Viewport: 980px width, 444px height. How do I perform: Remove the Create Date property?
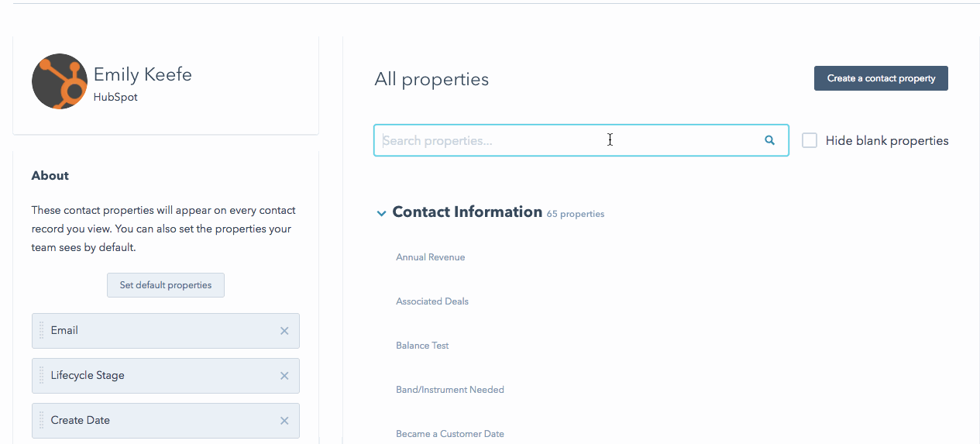click(284, 421)
